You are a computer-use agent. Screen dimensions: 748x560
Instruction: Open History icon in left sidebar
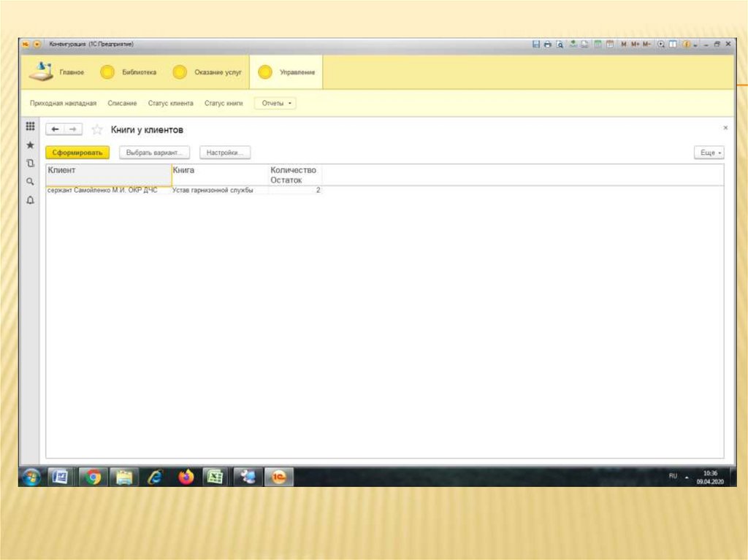(x=30, y=163)
